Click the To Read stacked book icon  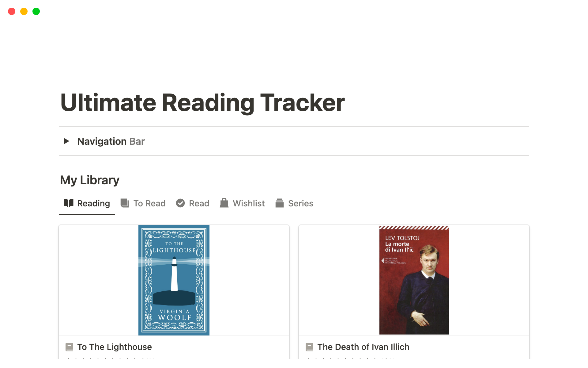[x=125, y=203]
